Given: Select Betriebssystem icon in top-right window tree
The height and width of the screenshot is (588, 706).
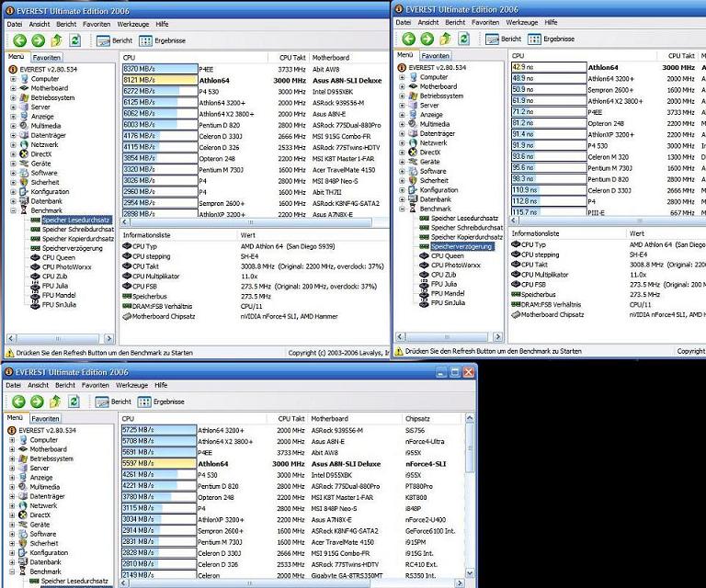Looking at the screenshot, I should [x=413, y=96].
